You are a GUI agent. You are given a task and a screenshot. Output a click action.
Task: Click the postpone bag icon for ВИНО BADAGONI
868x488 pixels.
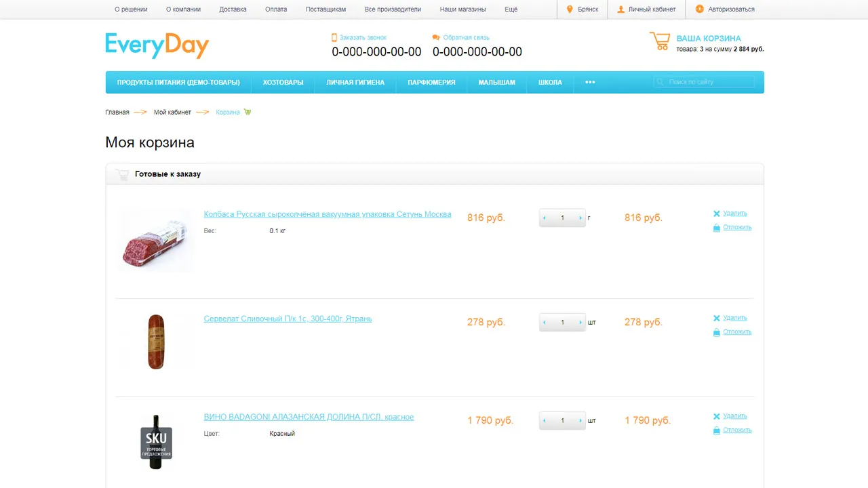pos(717,430)
